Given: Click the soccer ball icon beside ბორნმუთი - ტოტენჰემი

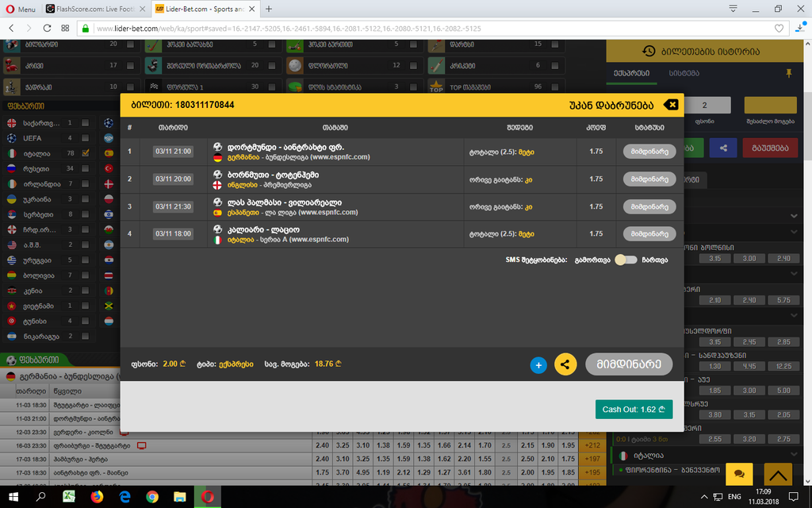Looking at the screenshot, I should pyautogui.click(x=217, y=175).
